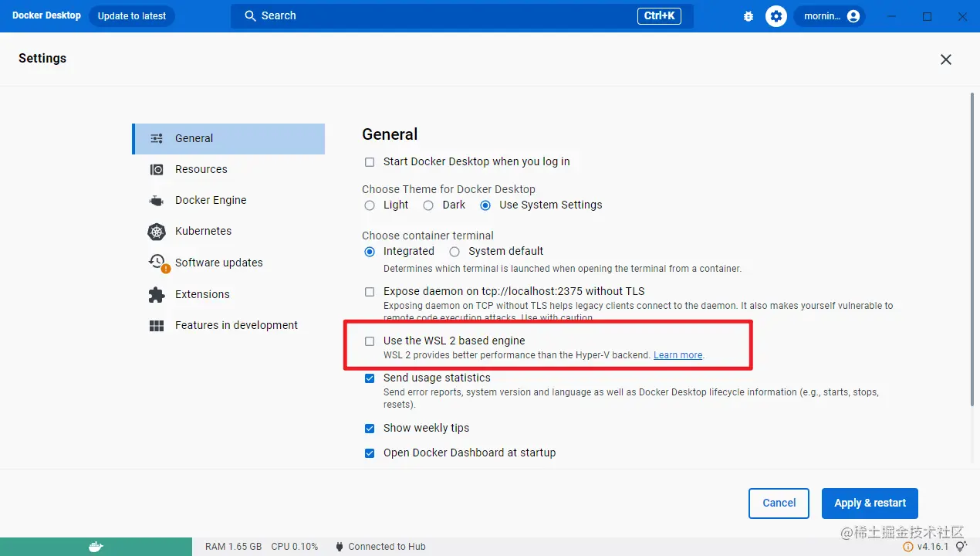Click the Docker Engine whale icon
Viewport: 980px width, 556px height.
click(x=157, y=200)
